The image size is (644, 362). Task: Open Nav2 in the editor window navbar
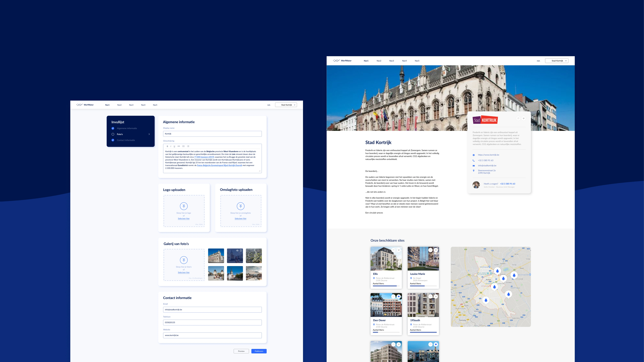coord(119,105)
